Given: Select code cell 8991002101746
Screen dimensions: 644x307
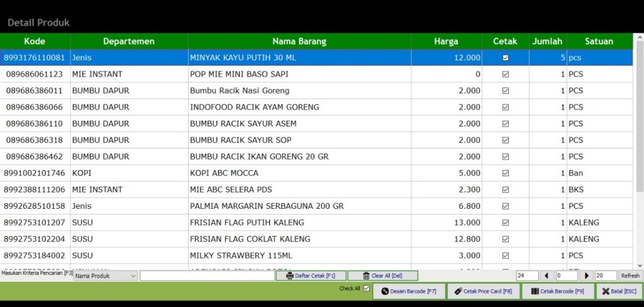Looking at the screenshot, I should [35, 173].
